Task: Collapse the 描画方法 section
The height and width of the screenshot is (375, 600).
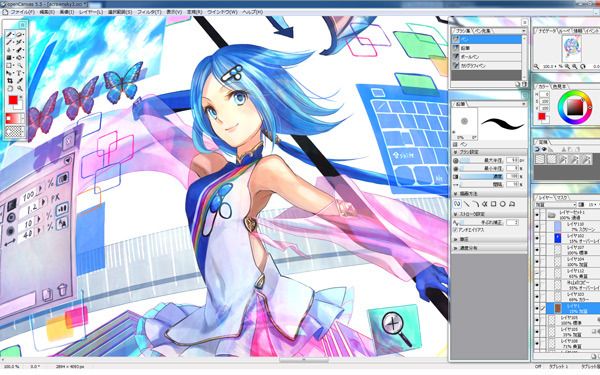Action: point(456,194)
